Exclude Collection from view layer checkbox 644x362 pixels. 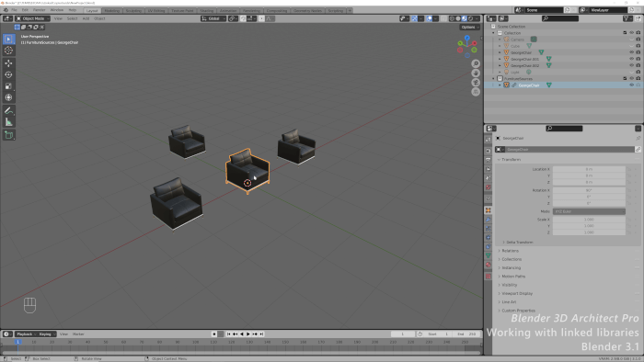pos(625,33)
